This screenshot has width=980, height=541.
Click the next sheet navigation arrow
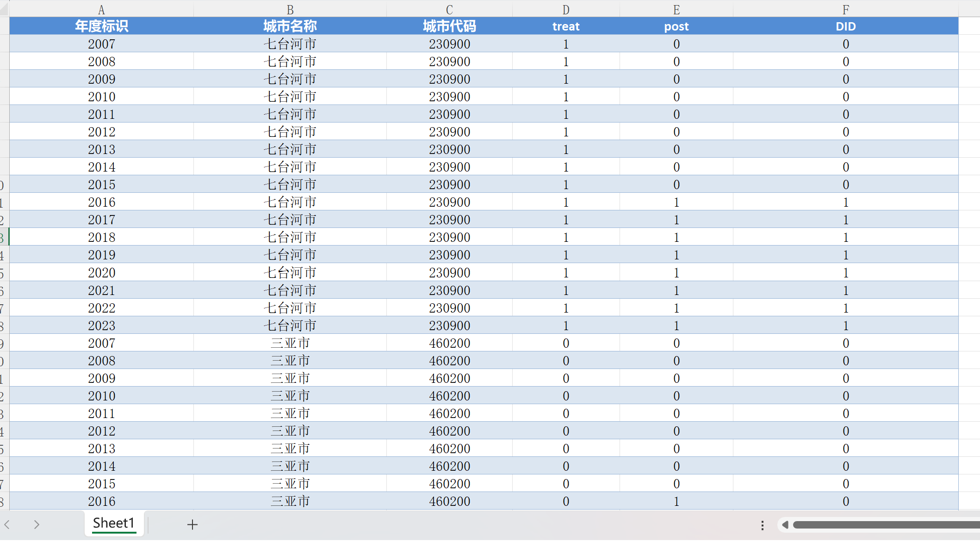click(37, 524)
